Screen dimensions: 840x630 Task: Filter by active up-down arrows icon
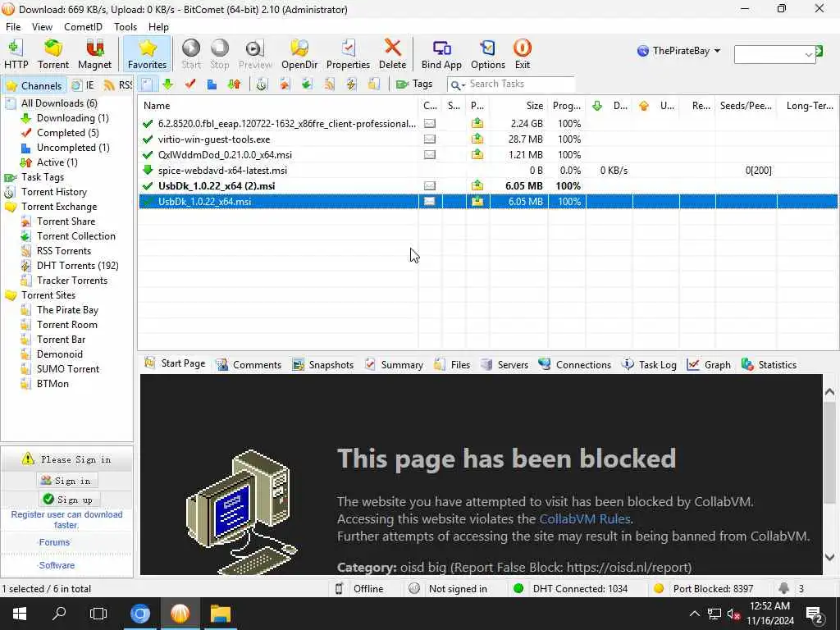point(234,84)
